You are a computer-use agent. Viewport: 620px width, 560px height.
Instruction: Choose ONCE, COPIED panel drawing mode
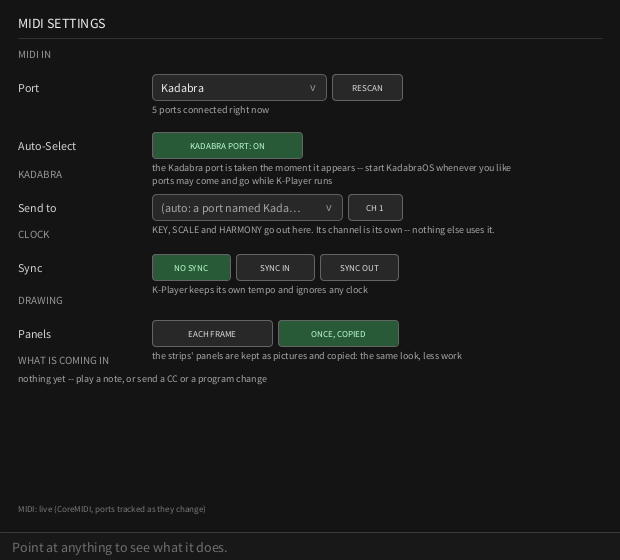[x=338, y=334]
